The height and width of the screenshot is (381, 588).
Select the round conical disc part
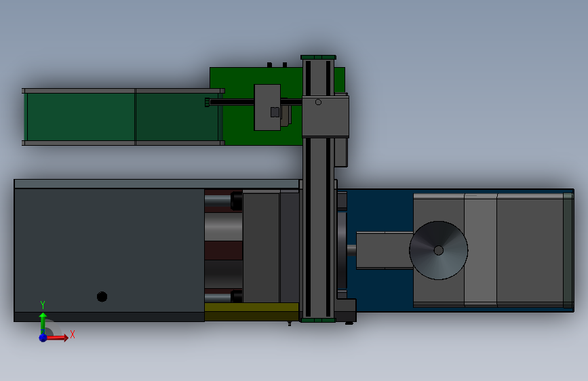point(438,250)
